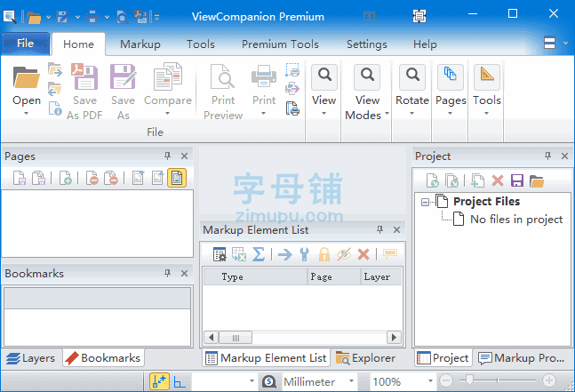575x392 pixels.
Task: Click the save project floppy icon
Action: click(517, 180)
